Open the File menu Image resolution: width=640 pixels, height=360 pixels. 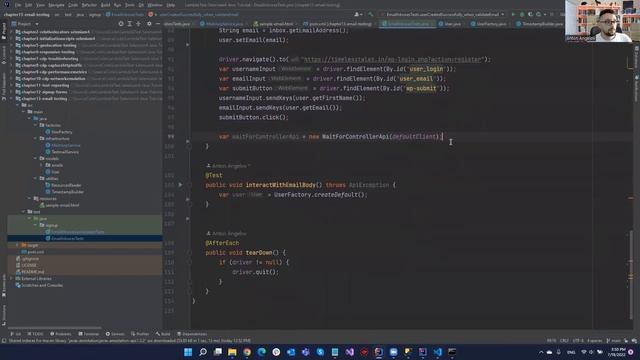pos(18,5)
